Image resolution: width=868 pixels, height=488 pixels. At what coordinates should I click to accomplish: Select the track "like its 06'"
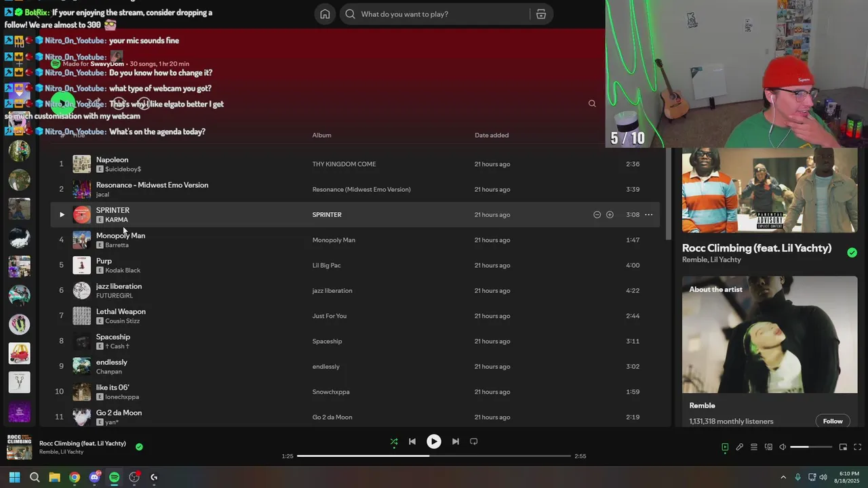coord(113,388)
